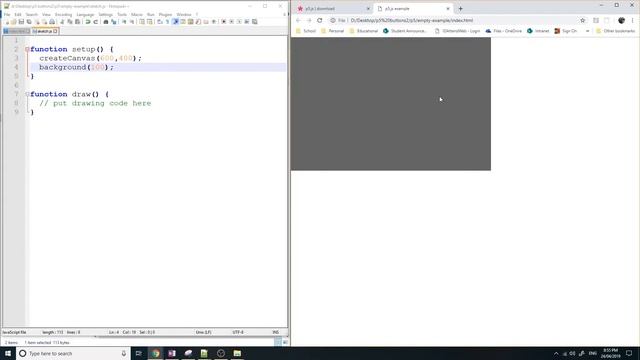Click the Print icon in Notepad++ toolbar
The width and height of the screenshot is (640, 360).
pyautogui.click(x=52, y=22)
